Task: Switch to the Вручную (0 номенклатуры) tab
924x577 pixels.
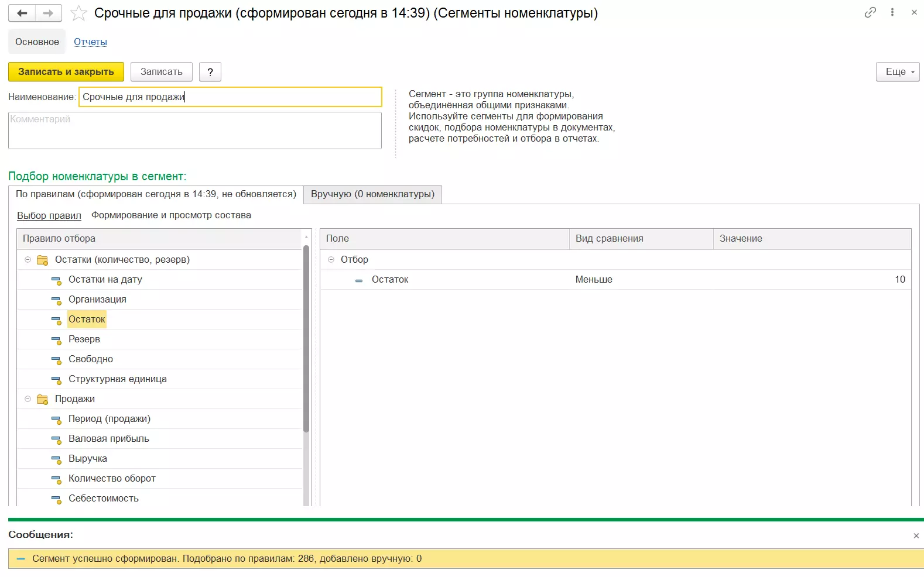Action: coord(372,194)
